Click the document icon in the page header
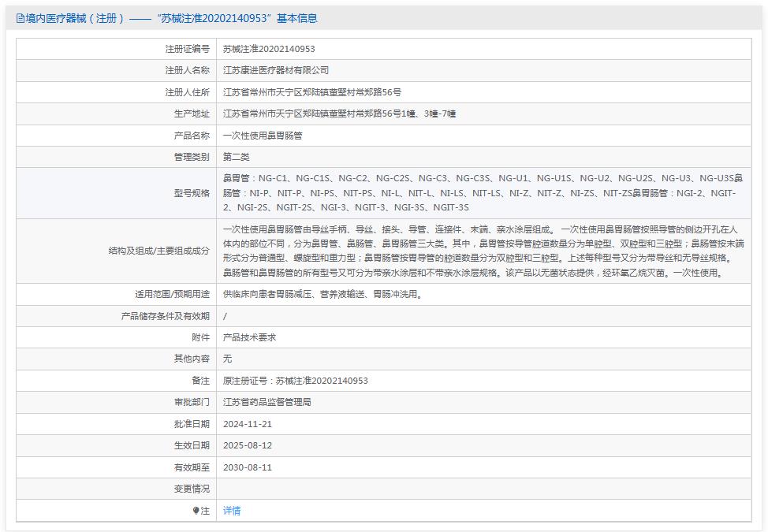 [x=21, y=18]
